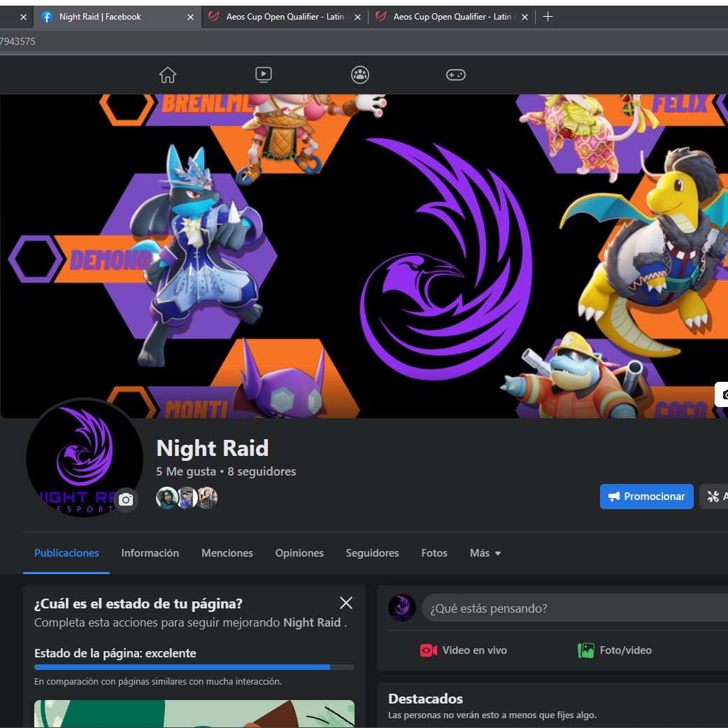Open the Video/Watch icon

point(264,75)
